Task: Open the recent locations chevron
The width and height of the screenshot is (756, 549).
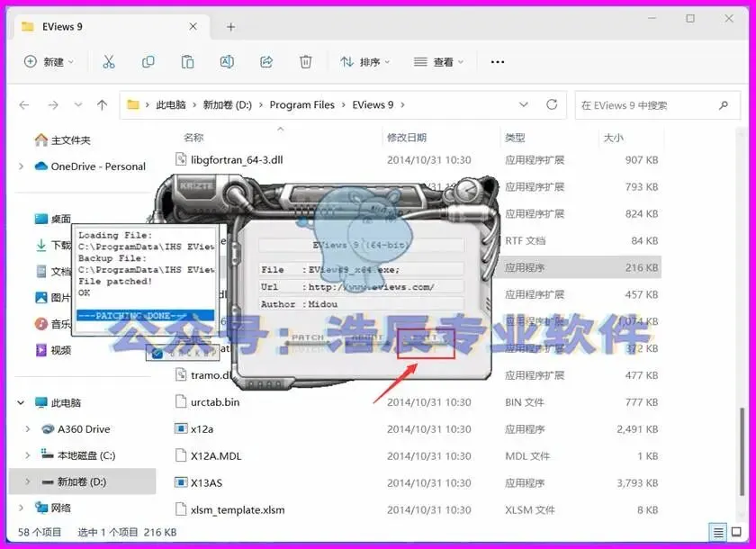Action: 78,105
